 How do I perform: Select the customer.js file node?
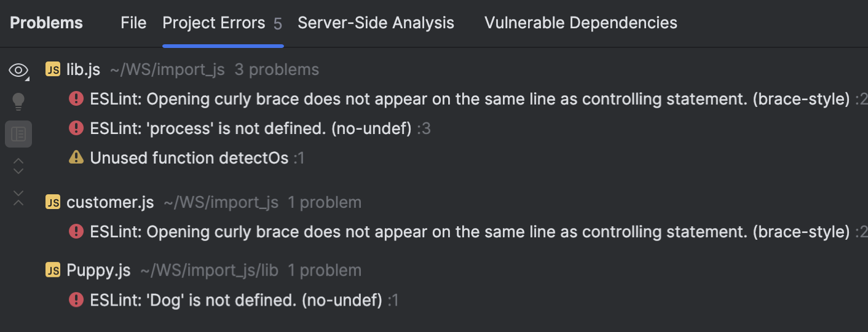click(x=110, y=202)
